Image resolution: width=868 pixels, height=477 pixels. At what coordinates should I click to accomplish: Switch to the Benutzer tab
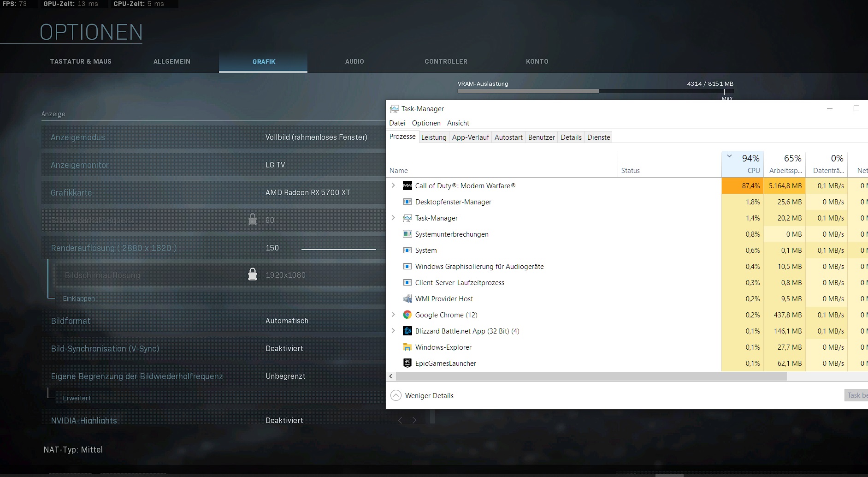[x=542, y=137]
